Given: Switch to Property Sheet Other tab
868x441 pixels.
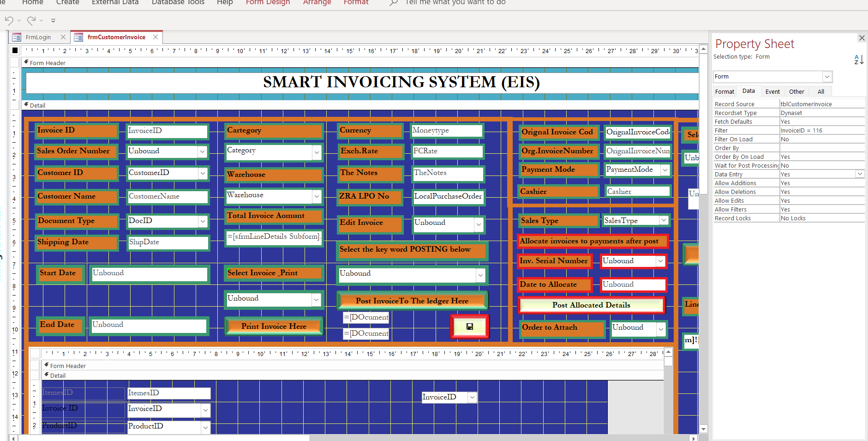Looking at the screenshot, I should pyautogui.click(x=796, y=91).
